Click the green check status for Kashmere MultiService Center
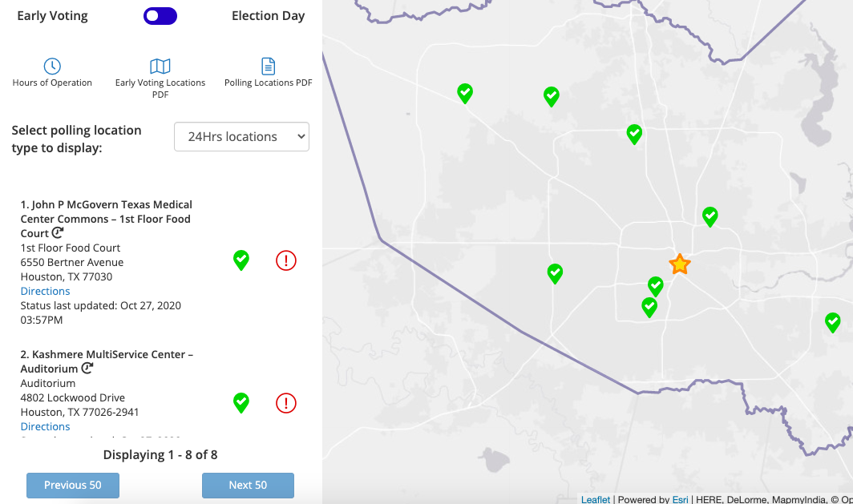853x504 pixels. pos(241,403)
